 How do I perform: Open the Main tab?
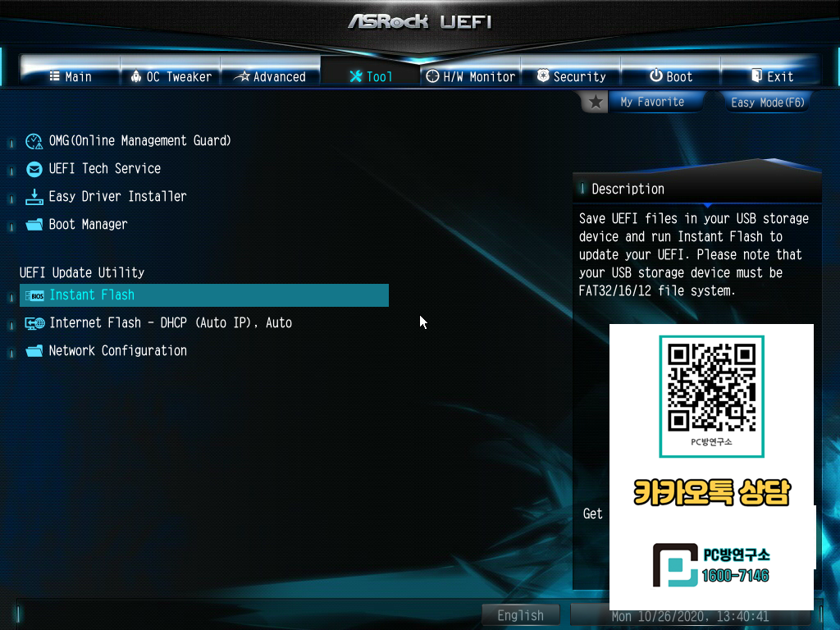tap(71, 76)
